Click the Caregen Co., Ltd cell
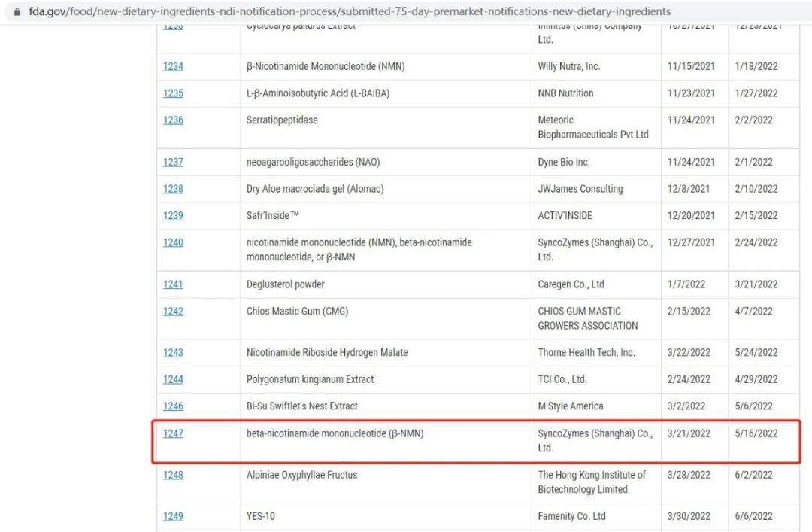The height and width of the screenshot is (532, 812). tap(596, 284)
